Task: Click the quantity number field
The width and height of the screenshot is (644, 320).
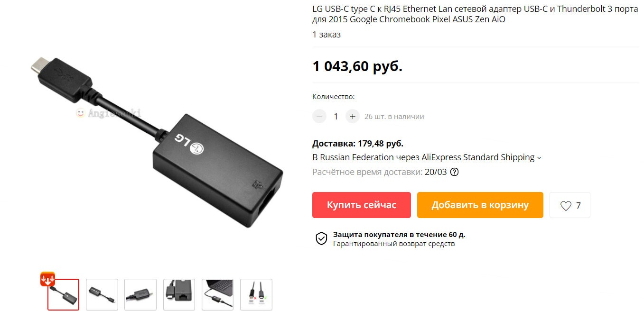Action: (x=336, y=116)
